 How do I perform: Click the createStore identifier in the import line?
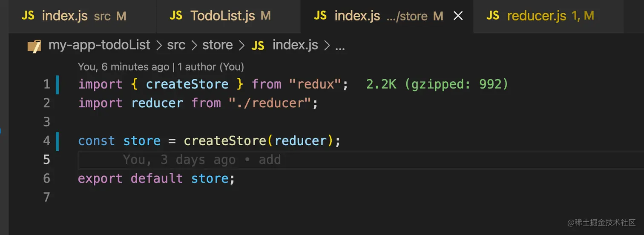(x=187, y=84)
